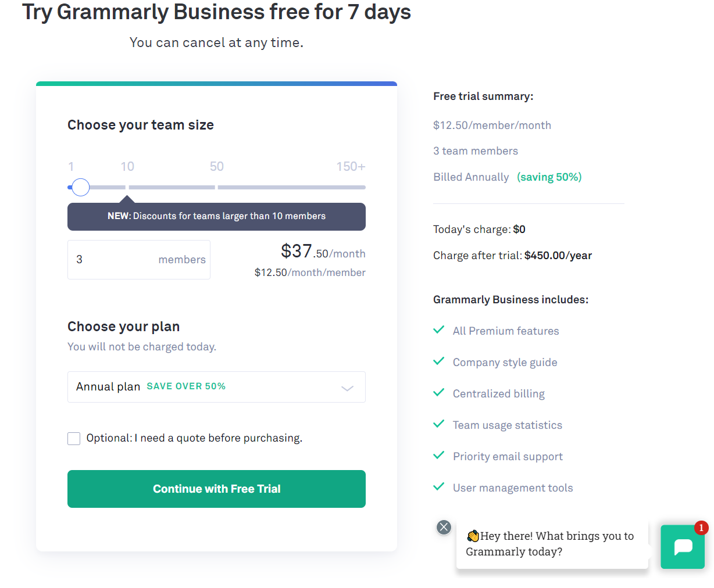714x588 pixels.
Task: Click the chat greeting message bubble
Action: tap(552, 544)
